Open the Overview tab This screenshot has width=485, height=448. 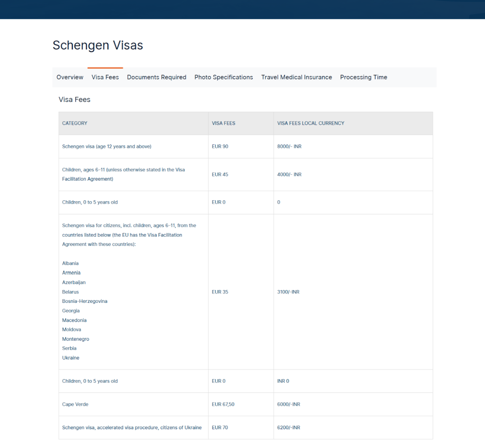click(70, 77)
